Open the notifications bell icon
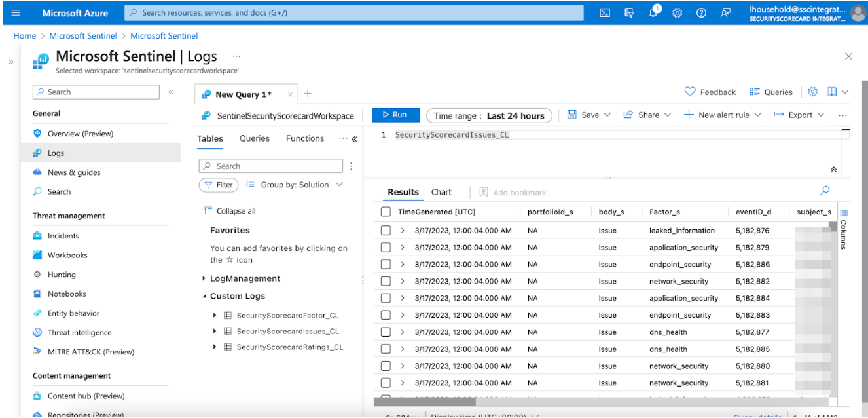Screen dimensions: 868x418 pos(654,13)
